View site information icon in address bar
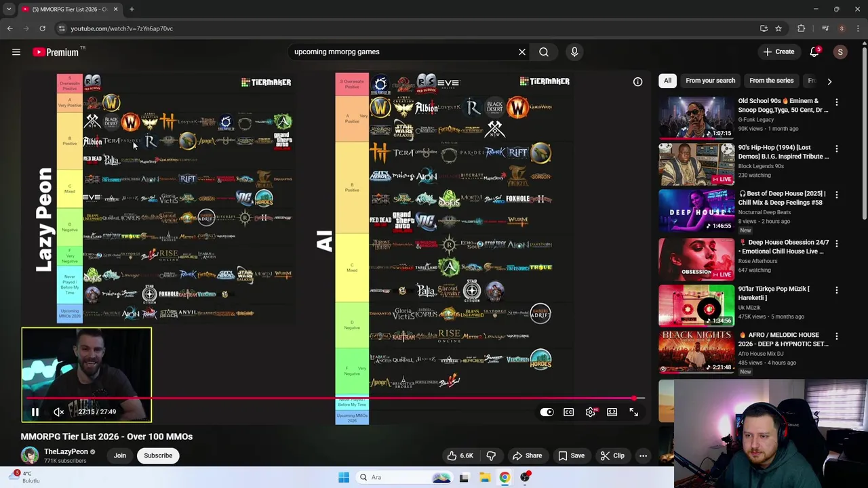 pyautogui.click(x=62, y=28)
